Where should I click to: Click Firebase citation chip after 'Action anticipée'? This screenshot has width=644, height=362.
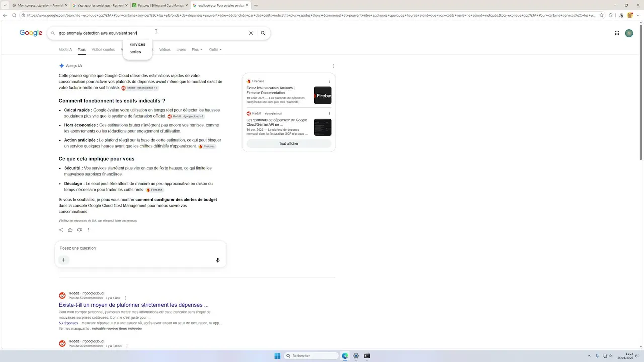click(207, 146)
